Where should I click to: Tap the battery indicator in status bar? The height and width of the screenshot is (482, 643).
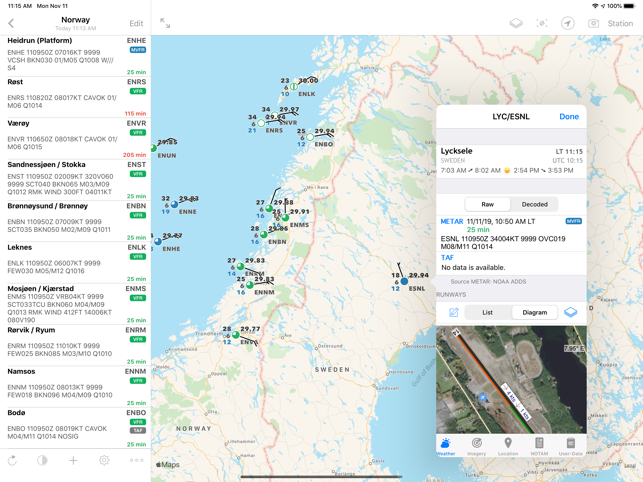click(x=630, y=6)
